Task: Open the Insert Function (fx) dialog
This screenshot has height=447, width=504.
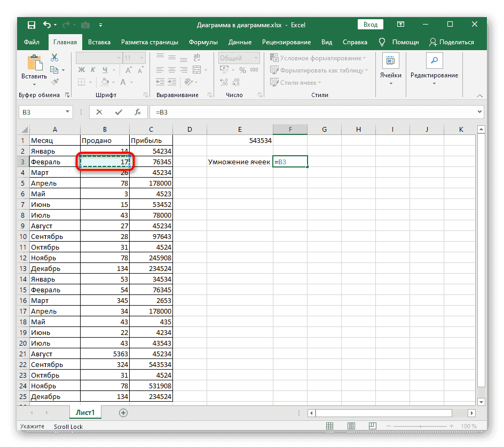Action: tap(137, 112)
